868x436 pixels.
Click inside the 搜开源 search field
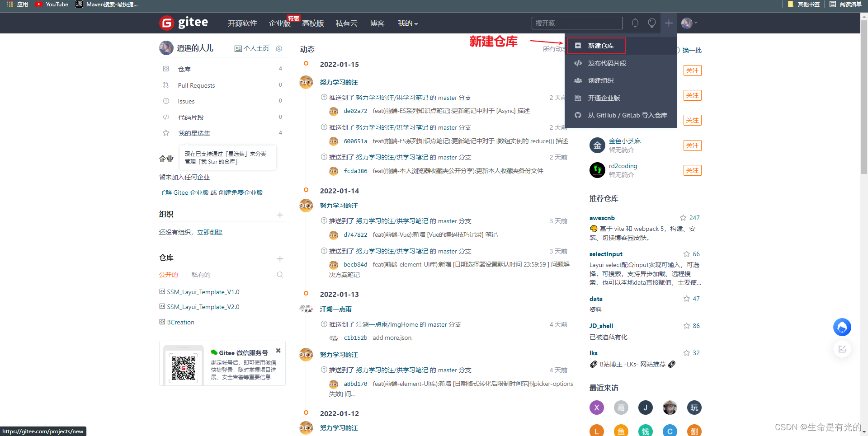click(x=577, y=23)
